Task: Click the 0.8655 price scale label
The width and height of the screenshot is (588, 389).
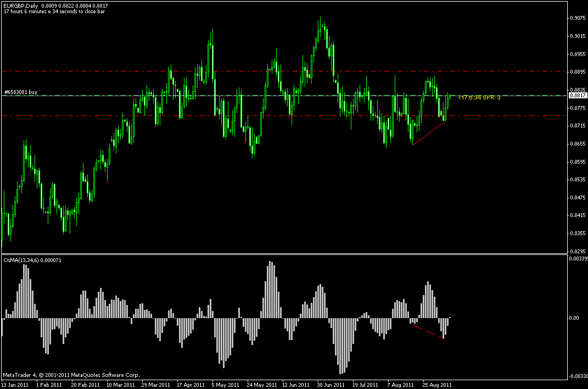Action: [578, 143]
